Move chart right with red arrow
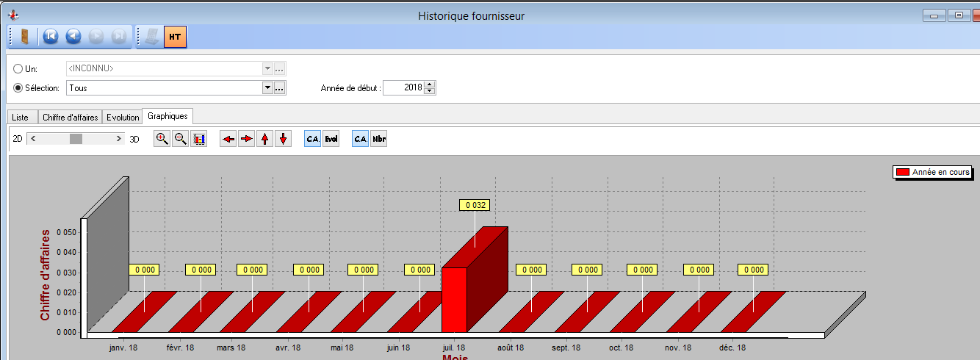Viewport: 980px width, 360px height. coord(247,139)
